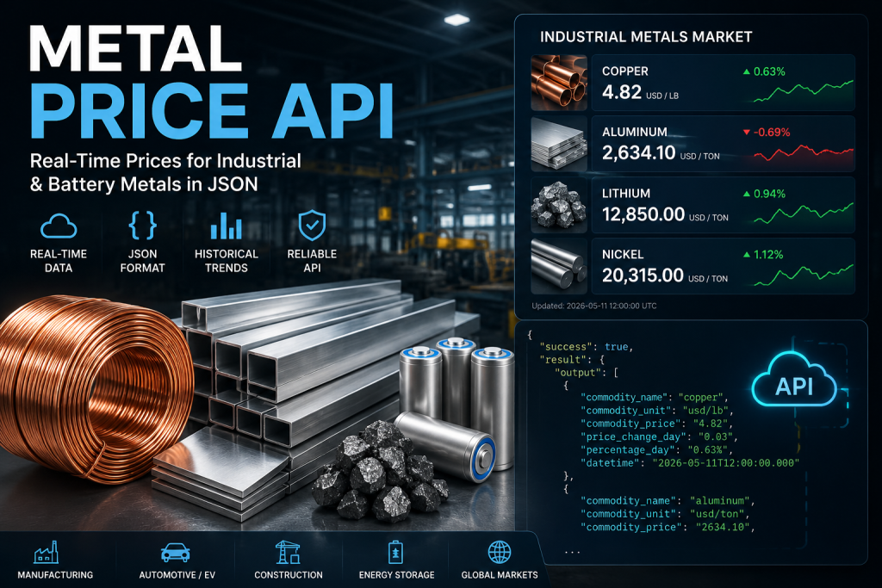The height and width of the screenshot is (588, 882).
Task: Click the "price_change_day": "0.03" line
Action: (659, 436)
